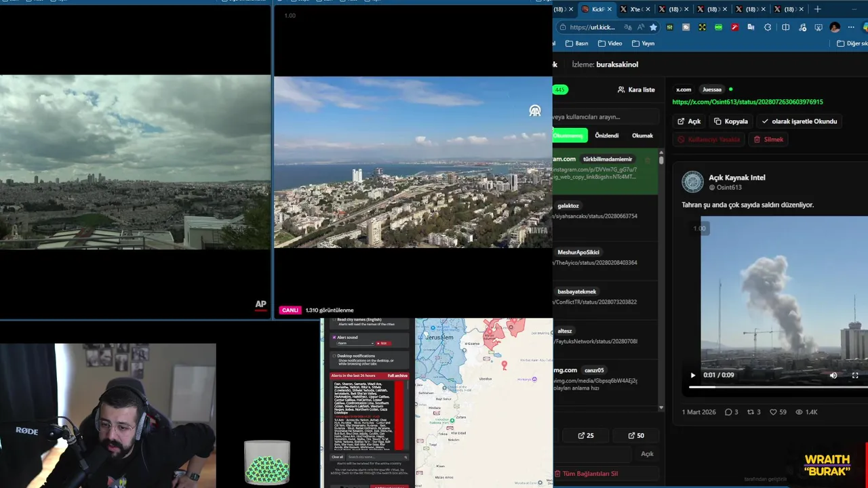The width and height of the screenshot is (868, 488).
Task: Switch to the X'te browser tab
Action: (634, 9)
